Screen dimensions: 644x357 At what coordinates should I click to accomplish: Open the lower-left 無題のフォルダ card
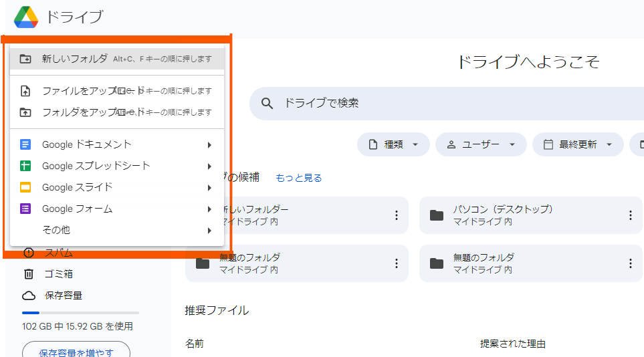pos(296,263)
